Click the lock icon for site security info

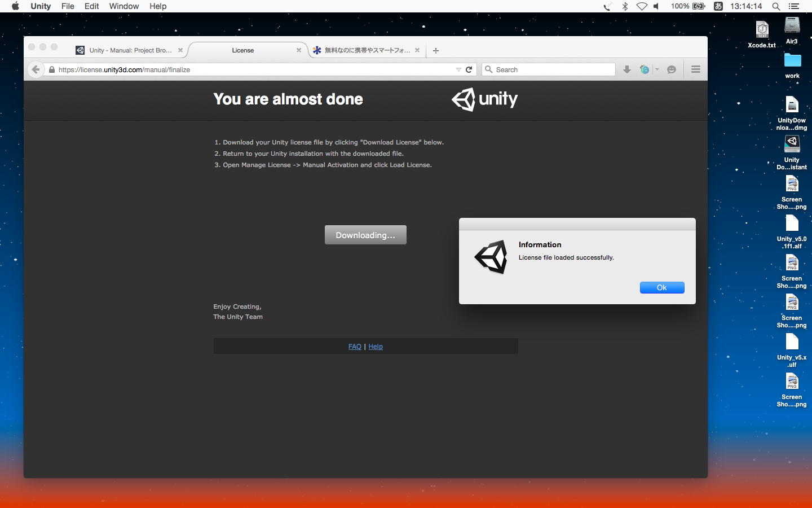click(x=52, y=70)
